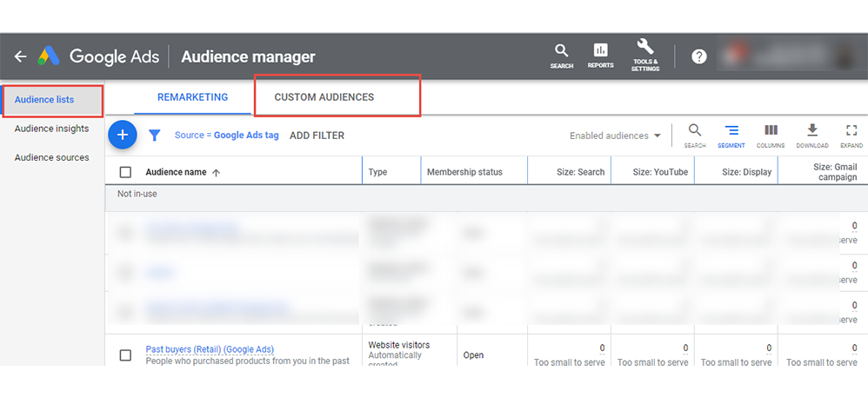
Task: Expand table to full screen
Action: point(851,136)
